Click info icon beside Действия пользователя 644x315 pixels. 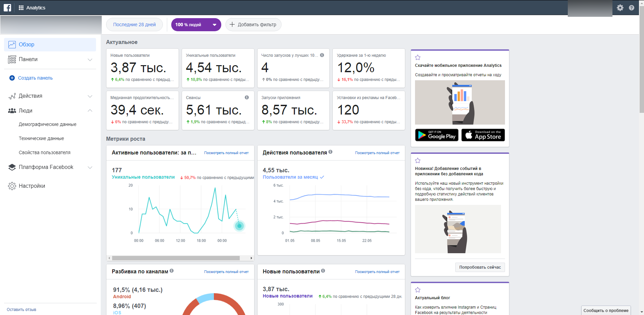coord(330,152)
